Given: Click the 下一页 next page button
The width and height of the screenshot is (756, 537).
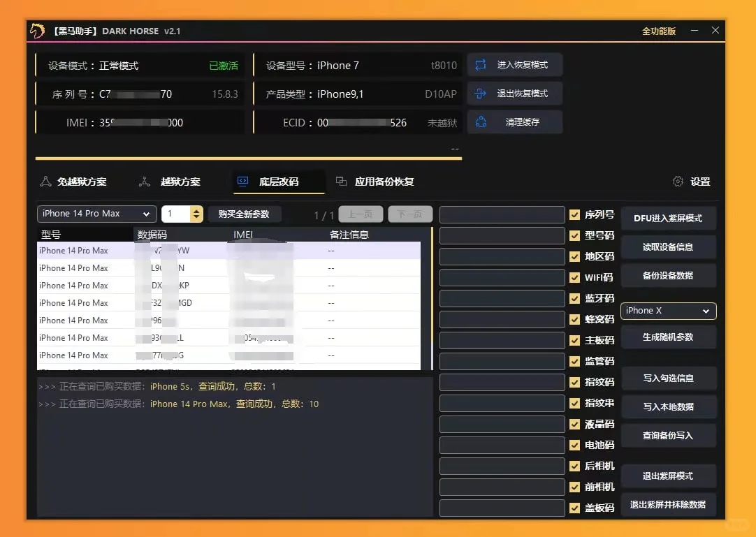Looking at the screenshot, I should point(410,214).
